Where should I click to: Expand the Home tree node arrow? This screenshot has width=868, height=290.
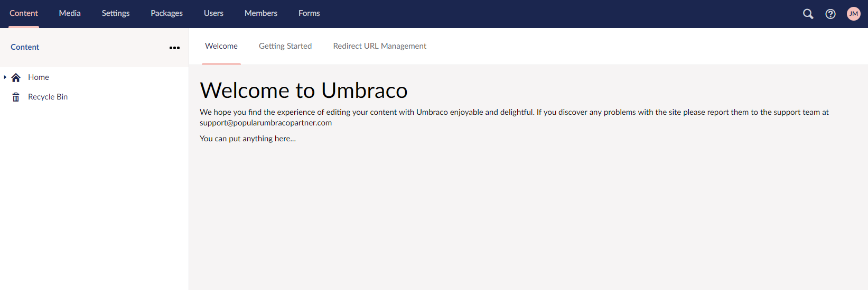coord(5,77)
